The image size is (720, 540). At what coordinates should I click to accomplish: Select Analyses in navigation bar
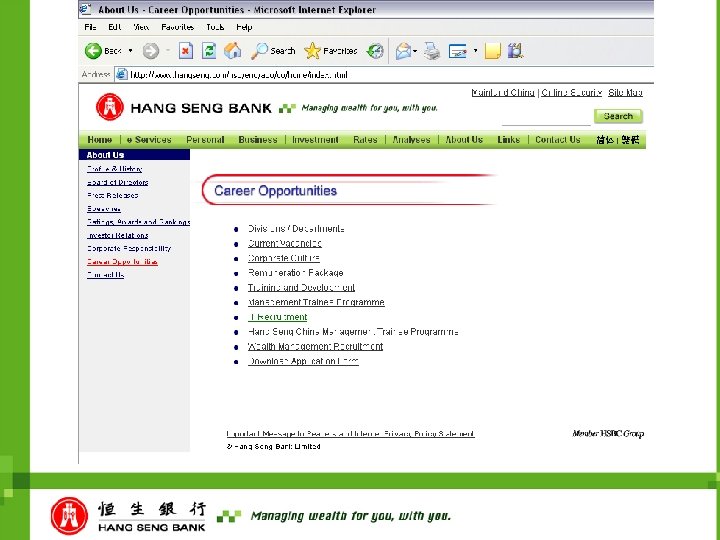click(x=411, y=140)
